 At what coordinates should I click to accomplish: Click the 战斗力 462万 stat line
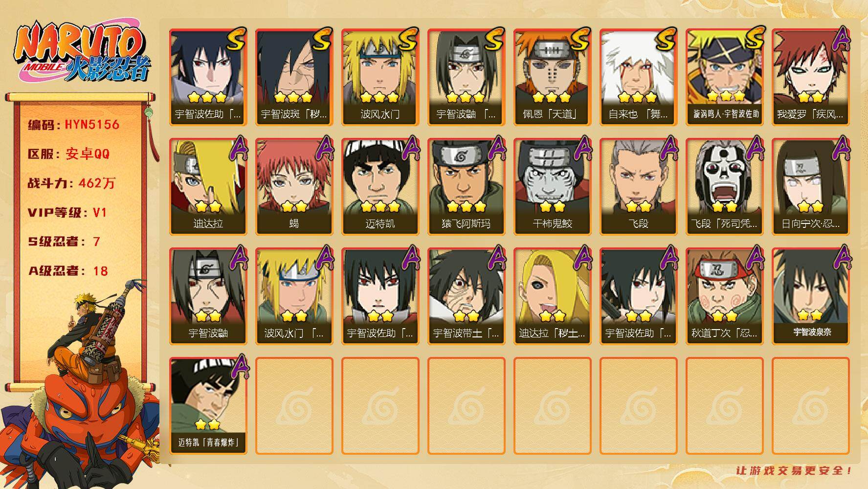[x=71, y=183]
